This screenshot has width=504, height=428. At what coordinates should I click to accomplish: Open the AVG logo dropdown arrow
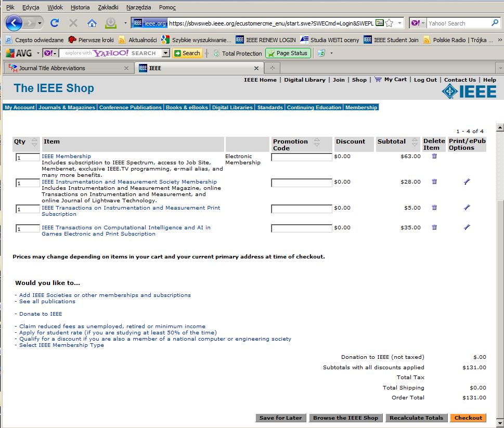pos(38,53)
